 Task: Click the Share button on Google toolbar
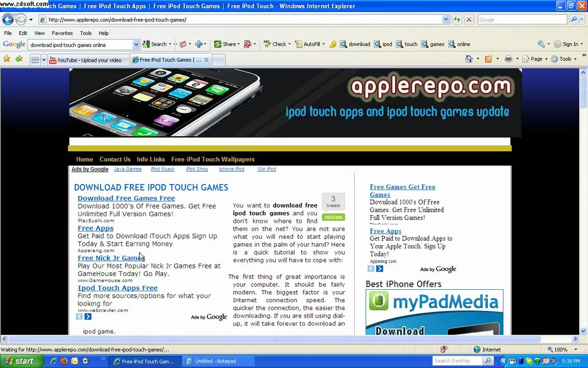[x=225, y=44]
